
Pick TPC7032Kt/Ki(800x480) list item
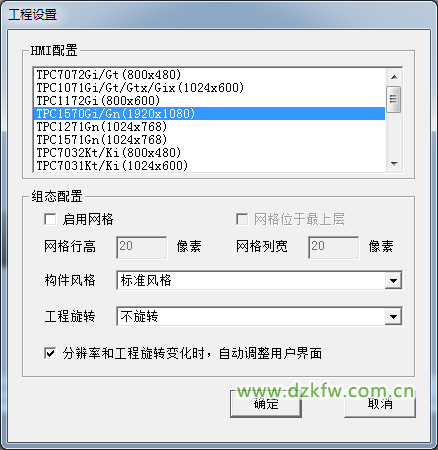click(x=209, y=153)
